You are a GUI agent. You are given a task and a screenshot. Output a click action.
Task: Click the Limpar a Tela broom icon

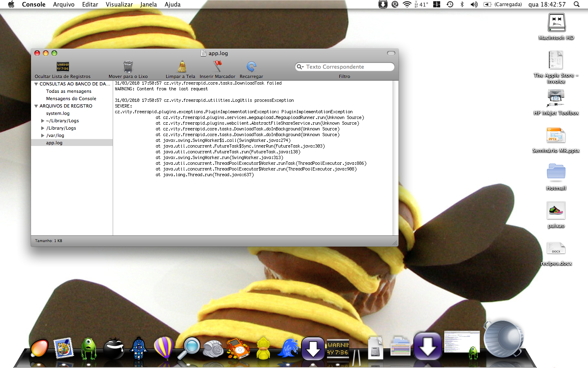point(182,67)
